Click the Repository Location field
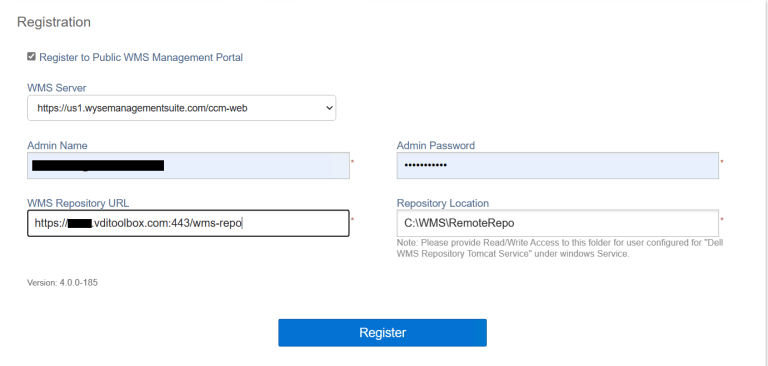Viewport: 768px width, 366px height. (557, 223)
